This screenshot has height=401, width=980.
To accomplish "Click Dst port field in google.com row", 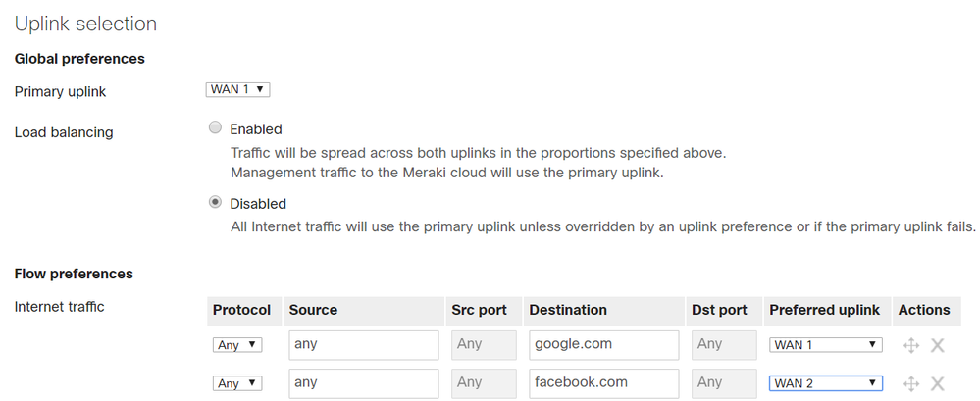I will [x=724, y=345].
